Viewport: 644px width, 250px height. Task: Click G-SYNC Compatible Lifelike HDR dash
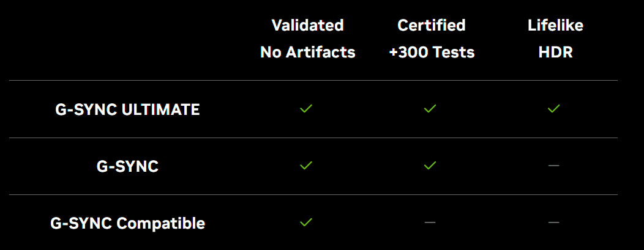(x=553, y=222)
